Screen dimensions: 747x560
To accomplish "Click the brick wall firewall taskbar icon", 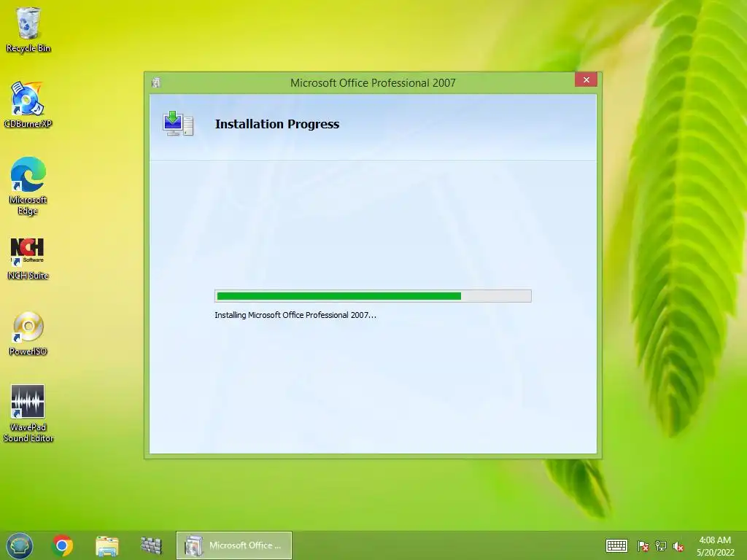I will click(151, 545).
